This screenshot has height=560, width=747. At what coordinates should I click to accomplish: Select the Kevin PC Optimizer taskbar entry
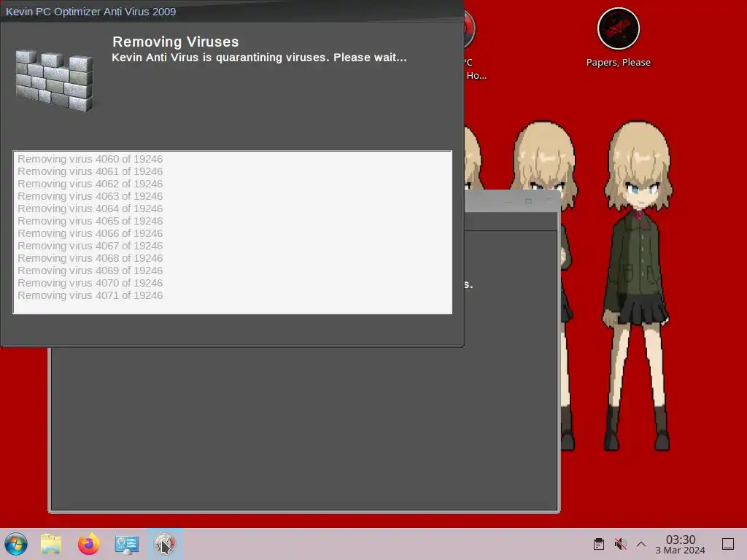(165, 544)
